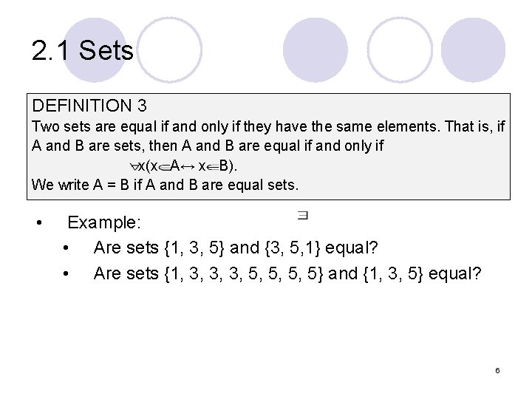Click the sentence starting "Two sets are equal"
The height and width of the screenshot is (399, 532).
(268, 126)
